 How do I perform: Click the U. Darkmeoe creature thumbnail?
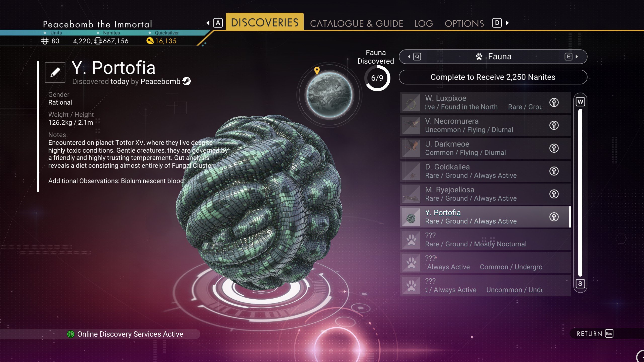[411, 148]
